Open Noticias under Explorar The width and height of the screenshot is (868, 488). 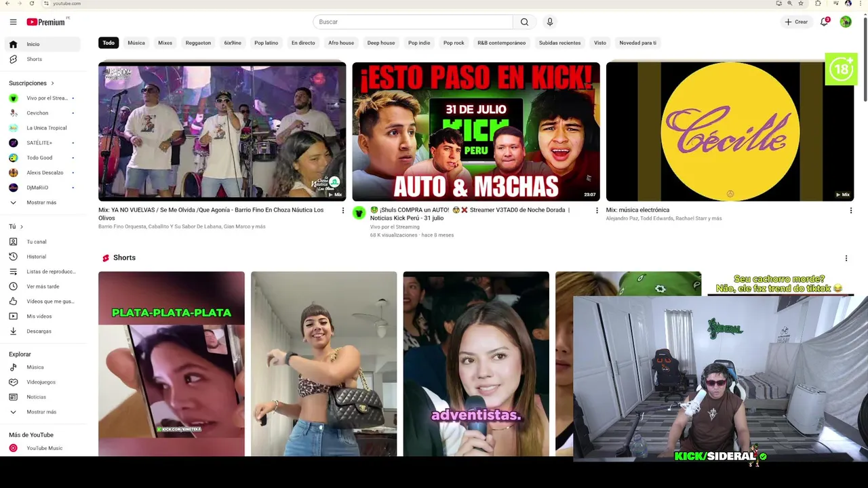[42, 396]
